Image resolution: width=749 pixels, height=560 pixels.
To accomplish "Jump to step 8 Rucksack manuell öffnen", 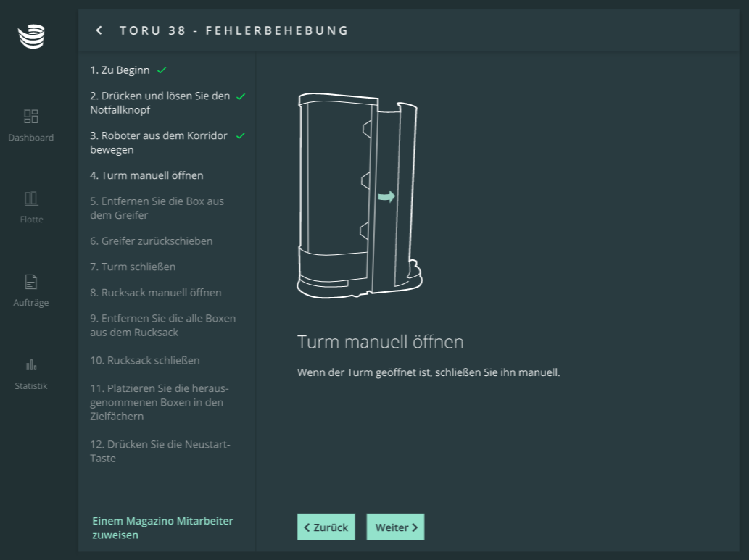I will click(155, 293).
